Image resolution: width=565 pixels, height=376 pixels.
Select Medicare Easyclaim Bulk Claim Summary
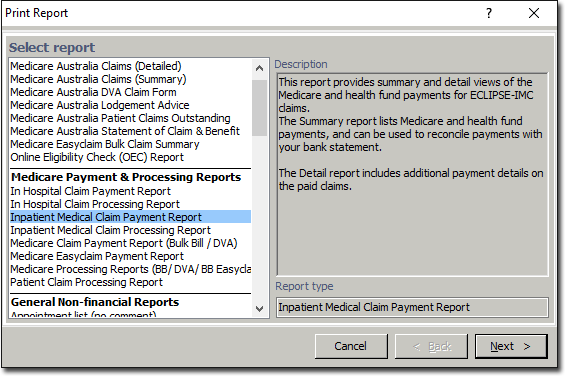[x=105, y=144]
